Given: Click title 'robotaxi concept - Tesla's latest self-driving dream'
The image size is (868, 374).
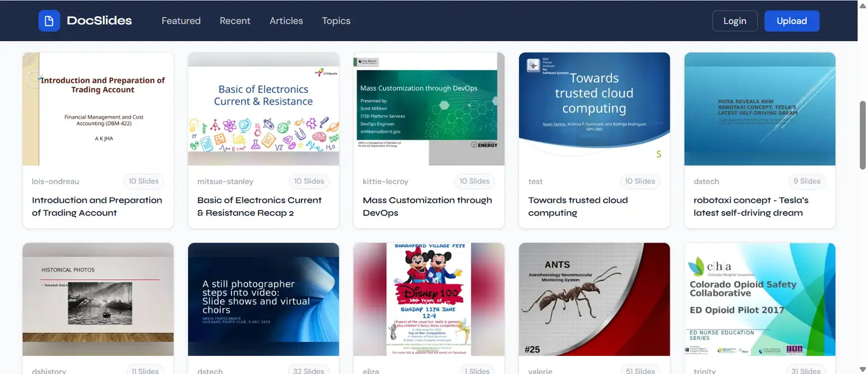Looking at the screenshot, I should (751, 206).
